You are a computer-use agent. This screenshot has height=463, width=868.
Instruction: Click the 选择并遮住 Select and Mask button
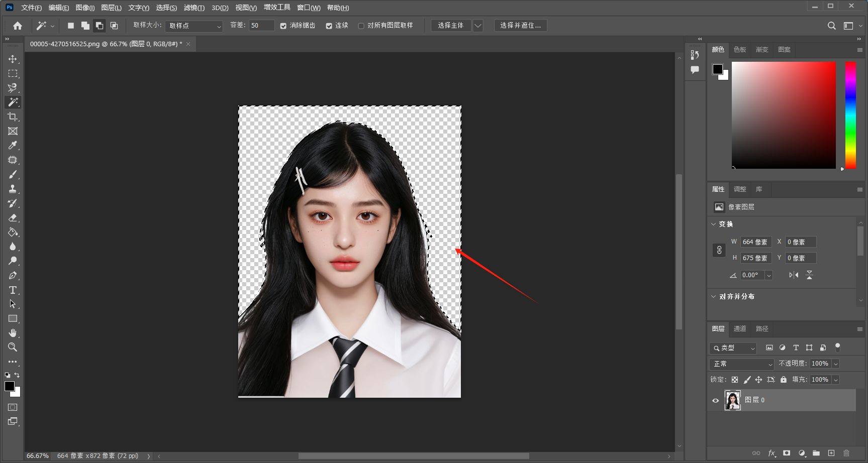coord(521,25)
